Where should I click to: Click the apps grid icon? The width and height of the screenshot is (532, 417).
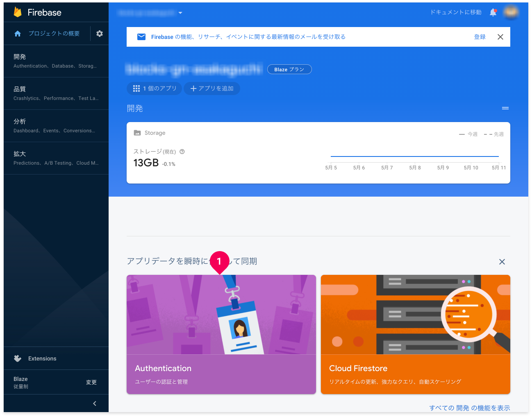136,88
